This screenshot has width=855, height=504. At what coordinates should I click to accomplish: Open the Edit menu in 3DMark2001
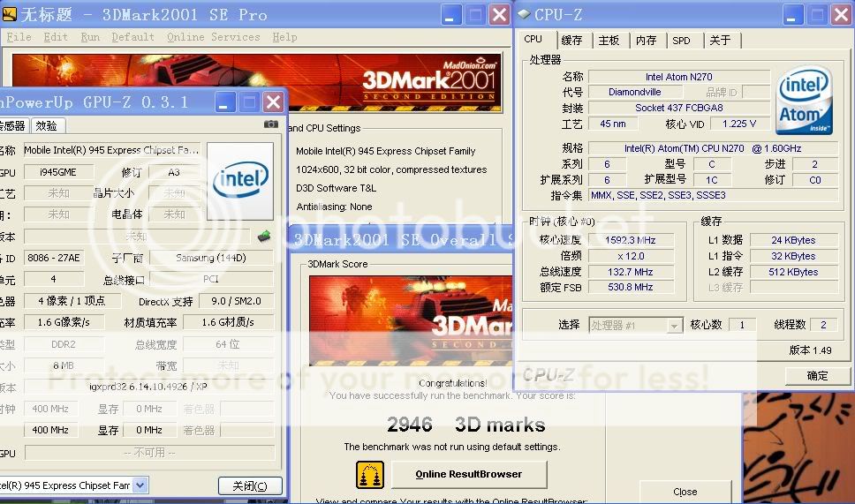(x=56, y=37)
